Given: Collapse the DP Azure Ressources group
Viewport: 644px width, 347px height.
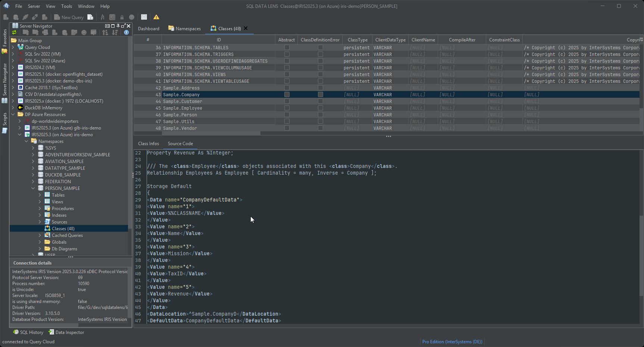Looking at the screenshot, I should click(13, 115).
